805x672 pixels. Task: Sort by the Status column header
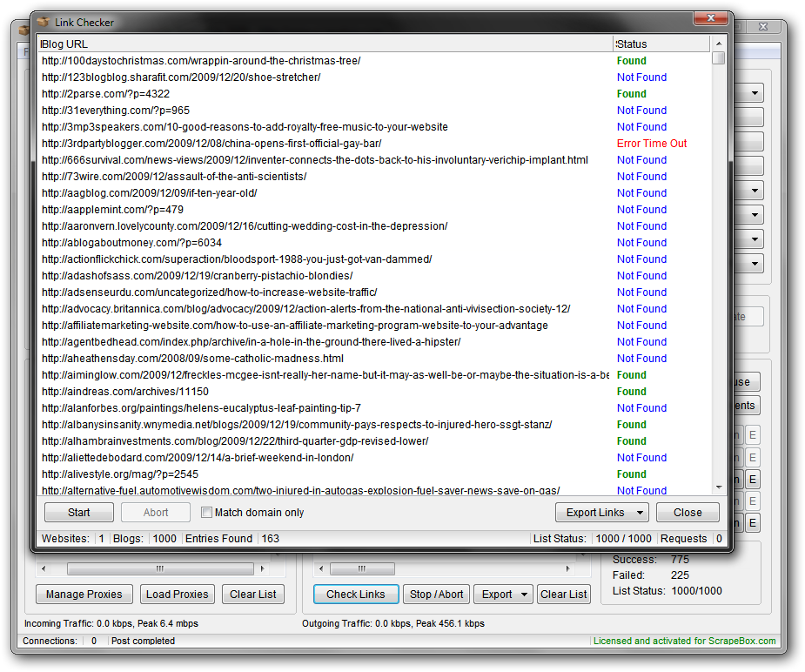(661, 44)
